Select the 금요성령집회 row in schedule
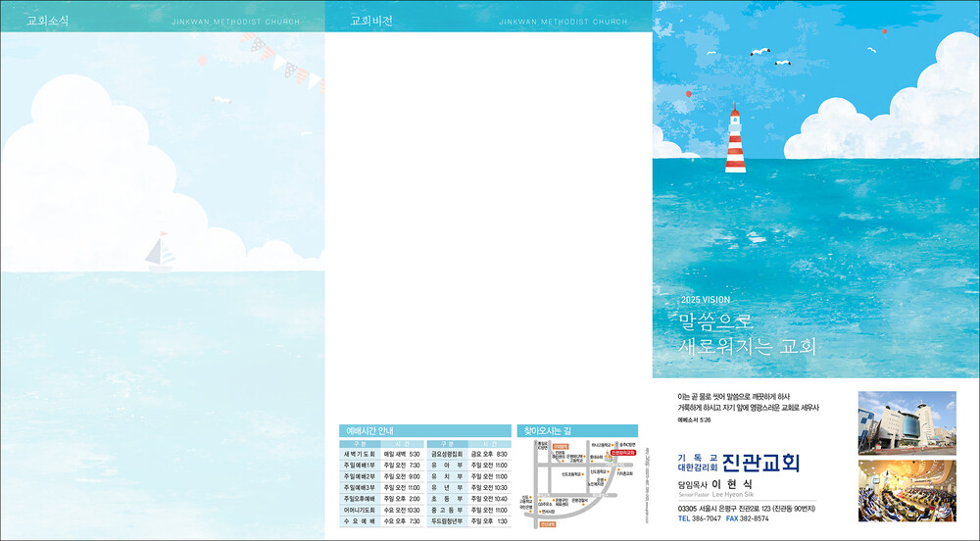This screenshot has height=541, width=980. tap(468, 454)
